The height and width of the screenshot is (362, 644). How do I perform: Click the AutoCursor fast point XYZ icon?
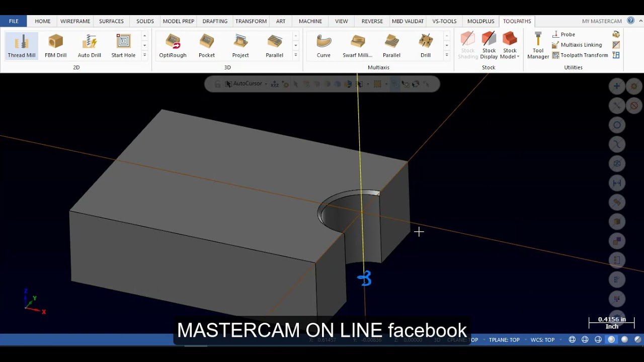275,84
